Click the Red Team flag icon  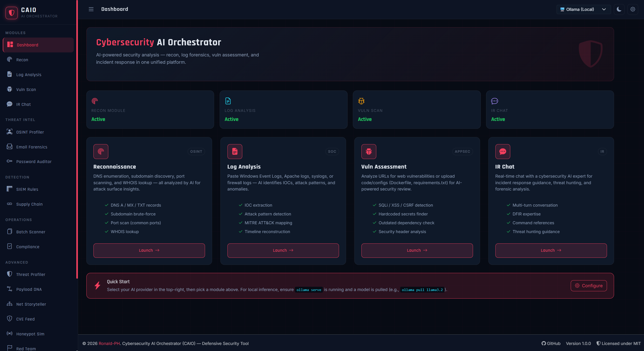tap(10, 348)
